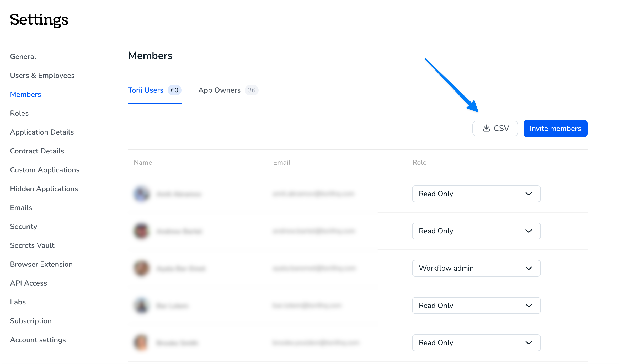The height and width of the screenshot is (364, 619).
Task: Click the CSV download icon
Action: click(x=487, y=128)
